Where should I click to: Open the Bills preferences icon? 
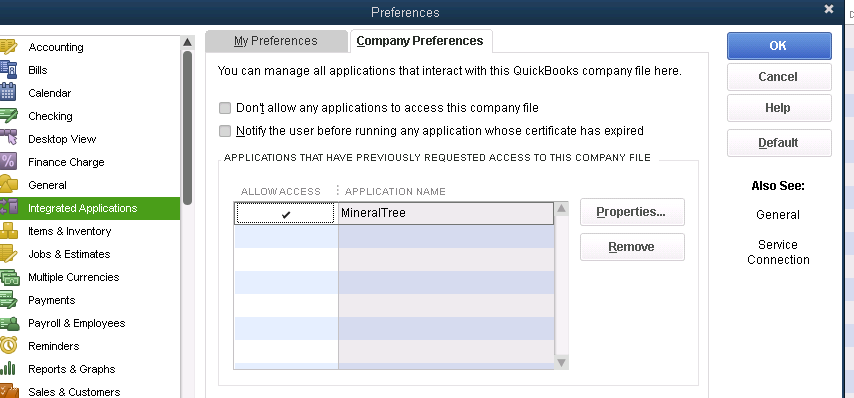[8, 70]
